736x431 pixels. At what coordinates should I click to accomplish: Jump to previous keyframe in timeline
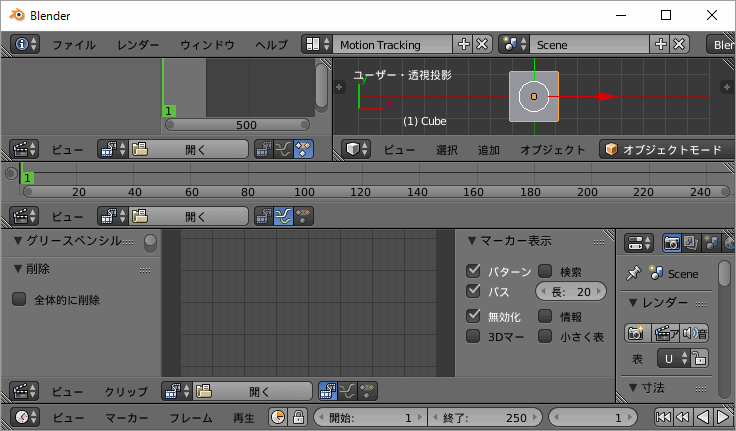pos(682,417)
